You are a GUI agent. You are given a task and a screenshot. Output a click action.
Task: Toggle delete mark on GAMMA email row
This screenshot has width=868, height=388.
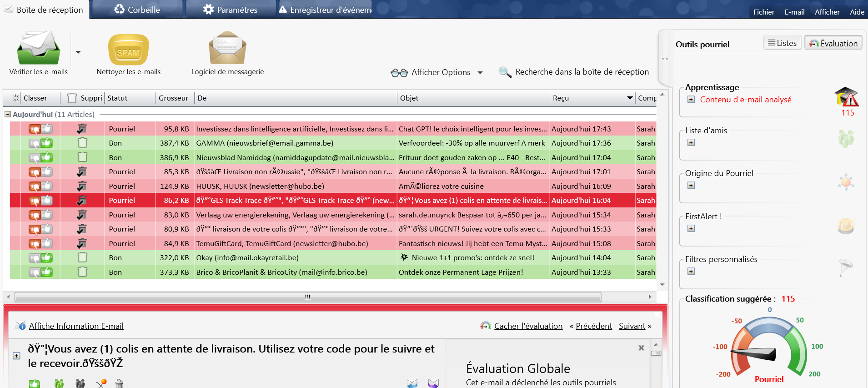82,143
